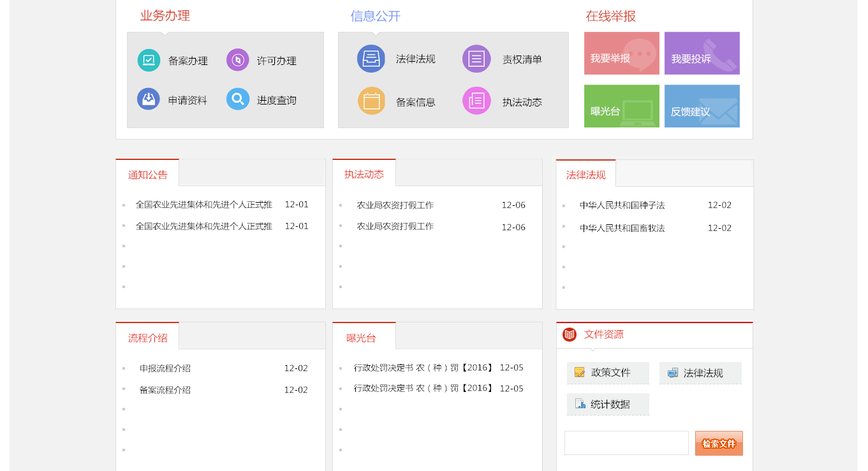Click the 备案办理 teal checkmark icon
This screenshot has height=471, width=868.
point(149,61)
